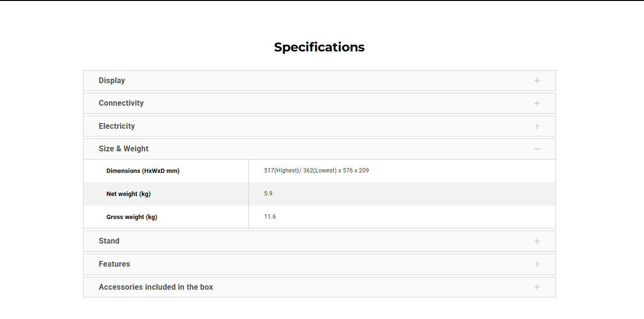Image resolution: width=644 pixels, height=319 pixels.
Task: Click the Net weight (kg) label
Action: click(x=128, y=194)
